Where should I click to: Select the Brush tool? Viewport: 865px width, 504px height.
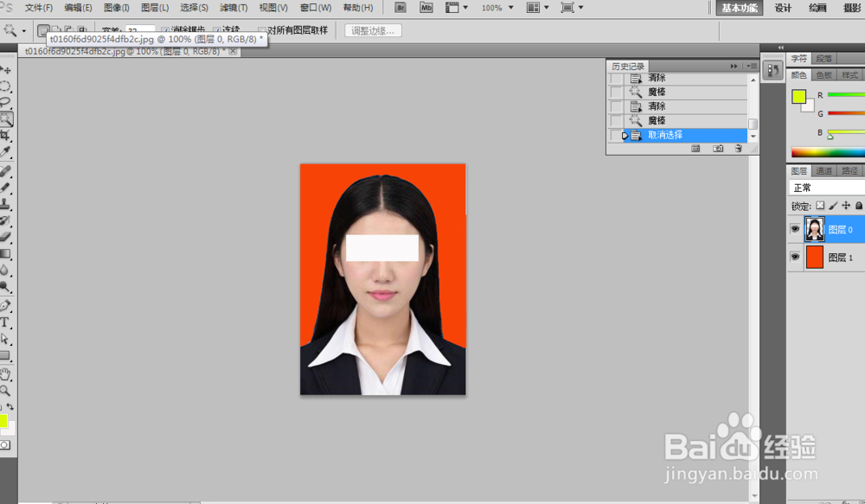click(5, 188)
